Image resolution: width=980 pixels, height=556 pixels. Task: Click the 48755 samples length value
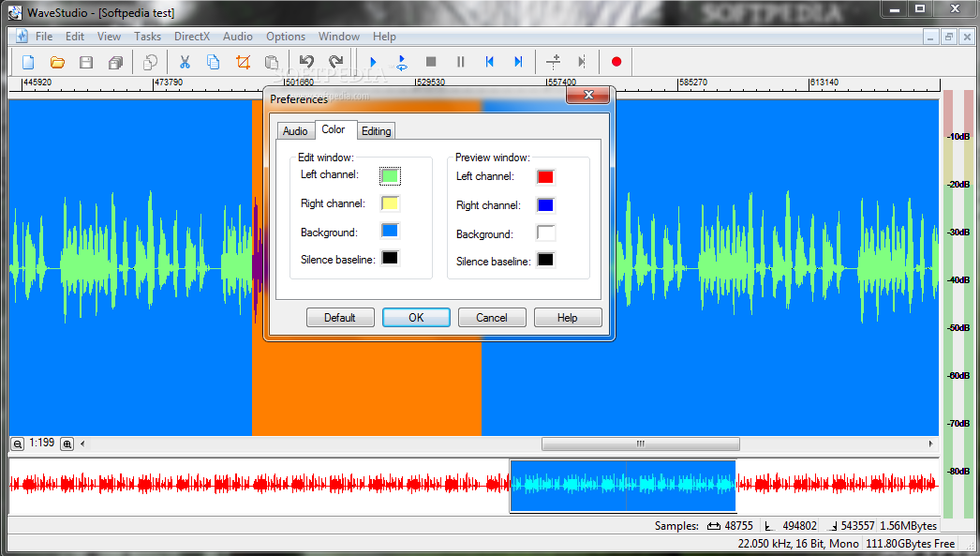739,526
